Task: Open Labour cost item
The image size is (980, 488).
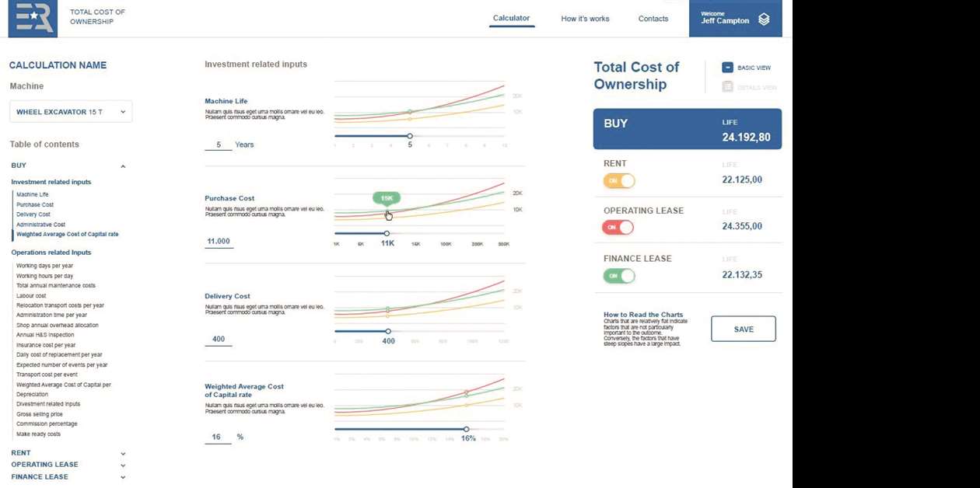Action: coord(31,295)
